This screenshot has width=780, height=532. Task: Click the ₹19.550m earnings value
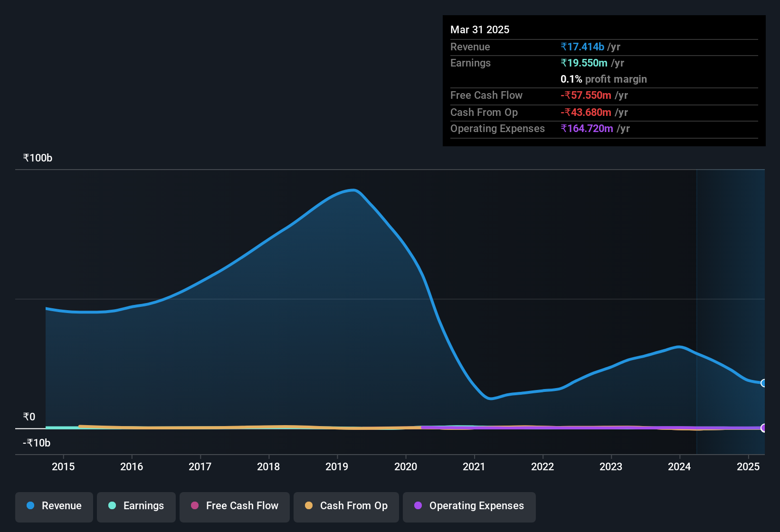pyautogui.click(x=584, y=63)
